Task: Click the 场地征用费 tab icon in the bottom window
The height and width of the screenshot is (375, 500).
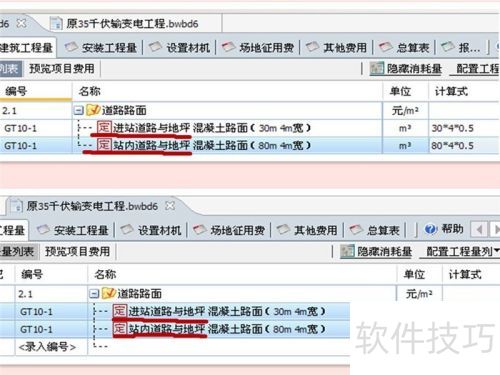Action: tap(200, 230)
